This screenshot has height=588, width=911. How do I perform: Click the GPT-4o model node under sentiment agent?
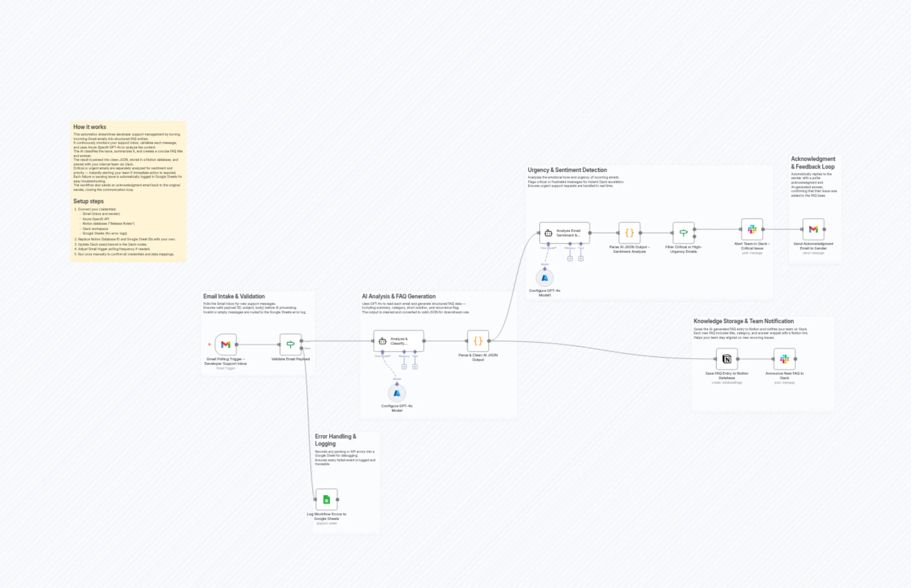pos(544,277)
